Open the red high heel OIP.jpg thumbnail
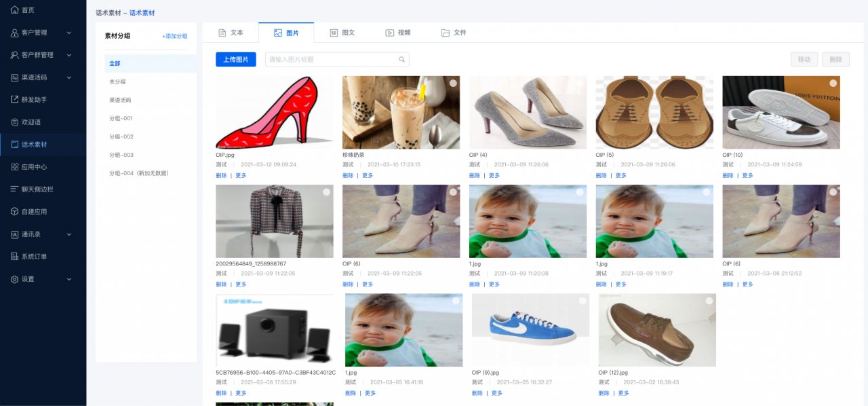The height and width of the screenshot is (406, 868). pos(275,112)
